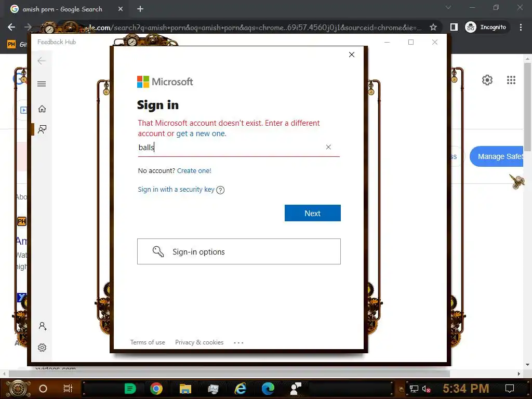Click the Incognito indicator button
This screenshot has width=532, height=399.
(486, 27)
